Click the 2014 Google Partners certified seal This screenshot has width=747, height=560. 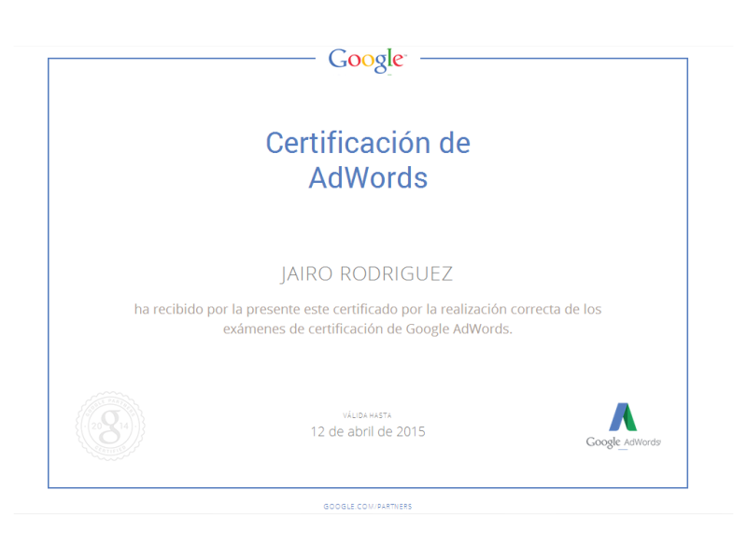[x=110, y=426]
